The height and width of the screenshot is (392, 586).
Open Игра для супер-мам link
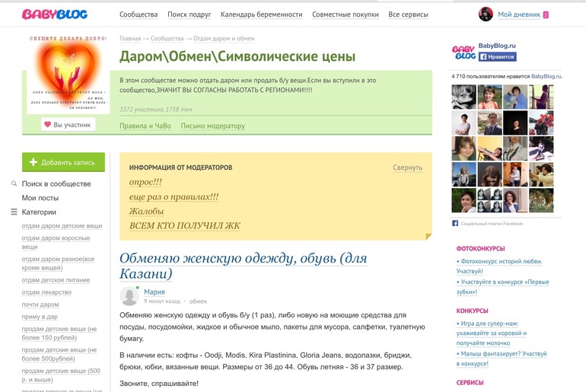[x=492, y=333]
